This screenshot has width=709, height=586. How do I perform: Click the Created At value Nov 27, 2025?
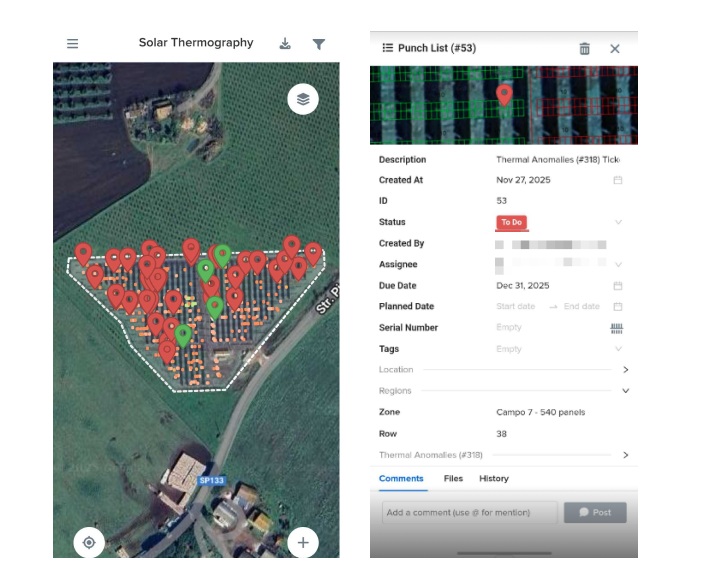523,180
